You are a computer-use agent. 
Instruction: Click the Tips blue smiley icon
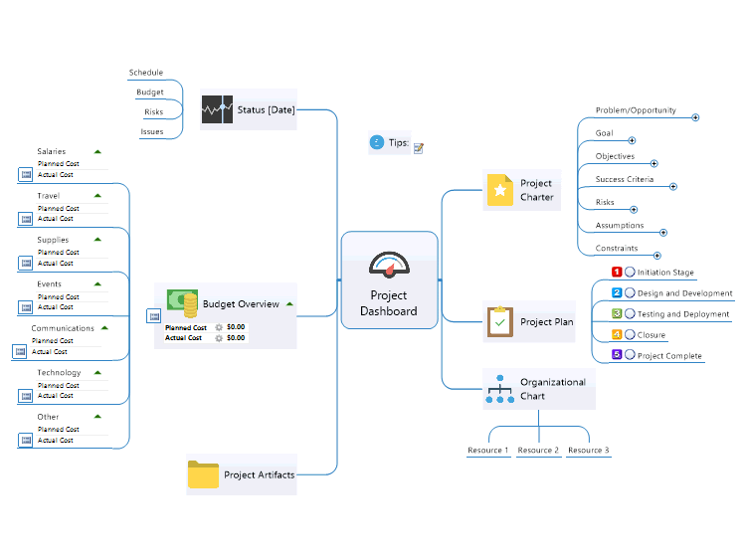click(x=376, y=142)
